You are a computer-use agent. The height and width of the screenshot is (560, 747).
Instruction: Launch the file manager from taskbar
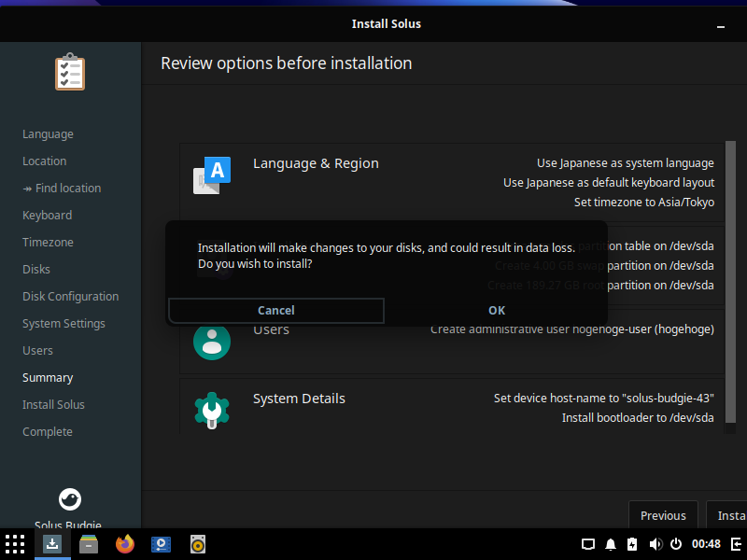(x=89, y=544)
